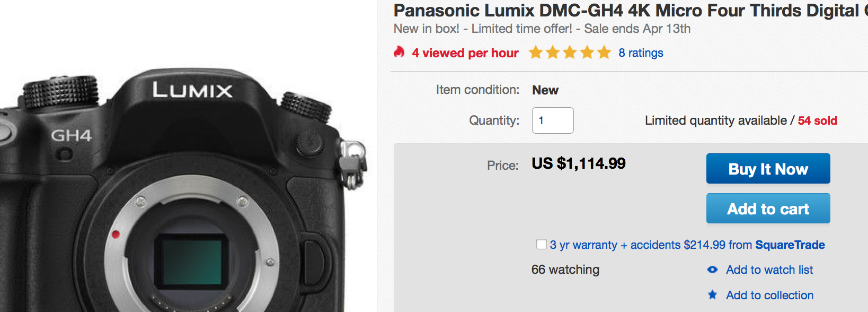This screenshot has height=312, width=868.
Task: Click the eye icon beside watch list
Action: pyautogui.click(x=712, y=270)
